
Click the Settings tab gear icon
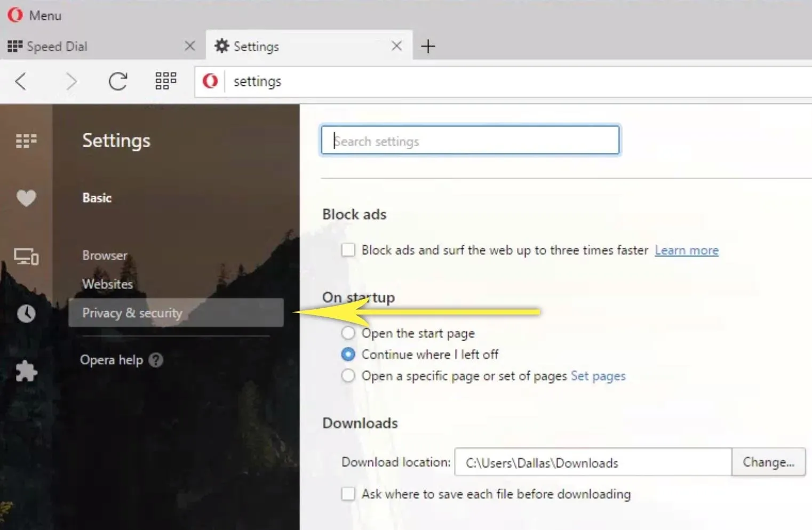click(x=222, y=46)
